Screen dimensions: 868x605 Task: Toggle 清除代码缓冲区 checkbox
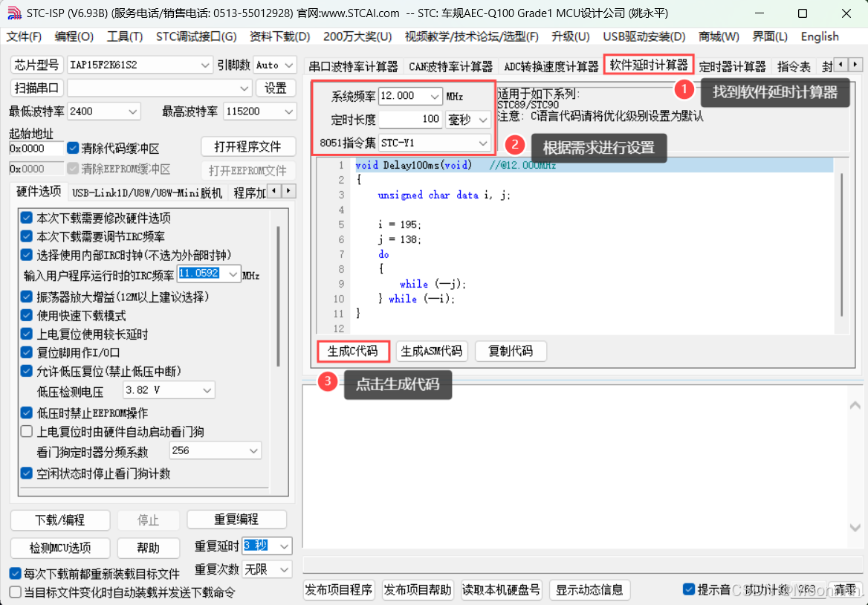click(x=73, y=148)
